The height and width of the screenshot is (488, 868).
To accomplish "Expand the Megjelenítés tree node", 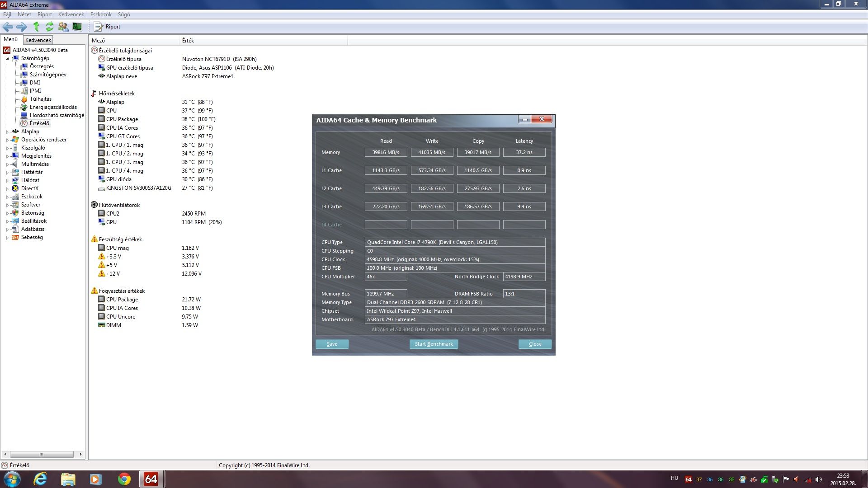I will [x=7, y=156].
